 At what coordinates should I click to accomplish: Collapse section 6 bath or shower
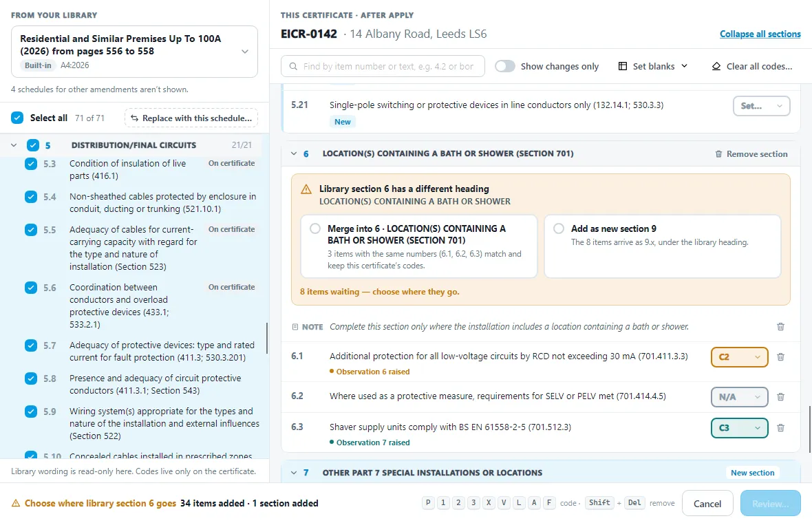click(x=294, y=153)
